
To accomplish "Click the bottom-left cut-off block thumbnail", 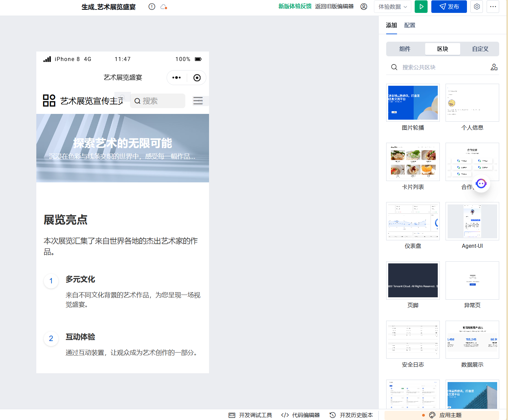I will coord(413,394).
